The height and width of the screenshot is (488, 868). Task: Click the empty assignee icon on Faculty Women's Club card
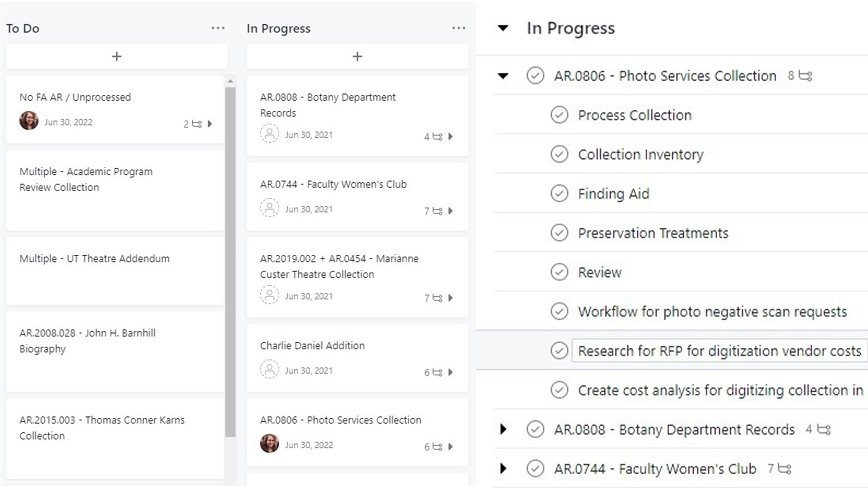pyautogui.click(x=269, y=207)
